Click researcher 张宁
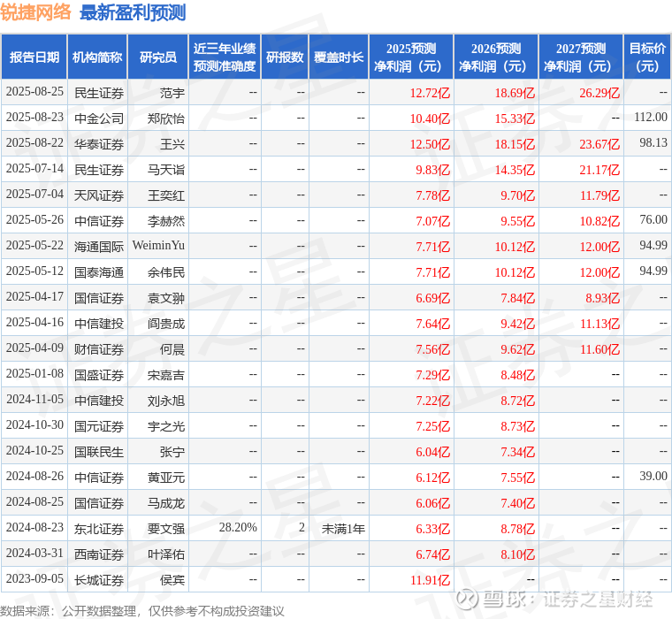The image size is (672, 619). [172, 452]
